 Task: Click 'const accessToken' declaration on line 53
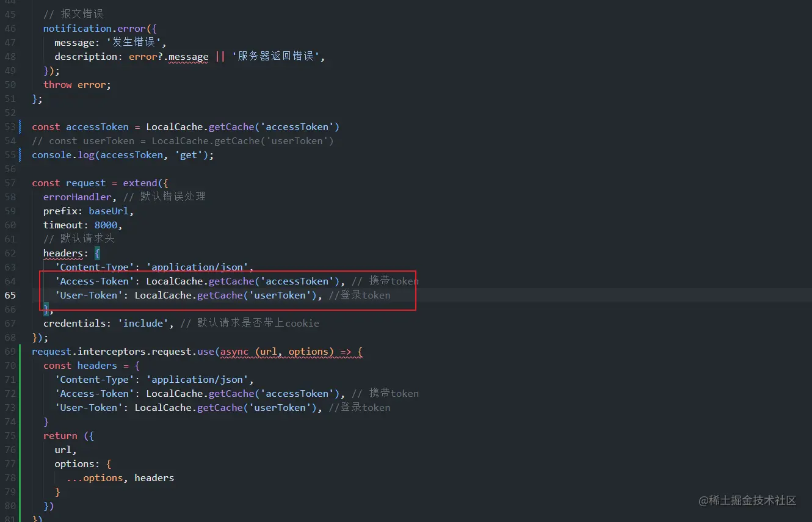coord(80,126)
